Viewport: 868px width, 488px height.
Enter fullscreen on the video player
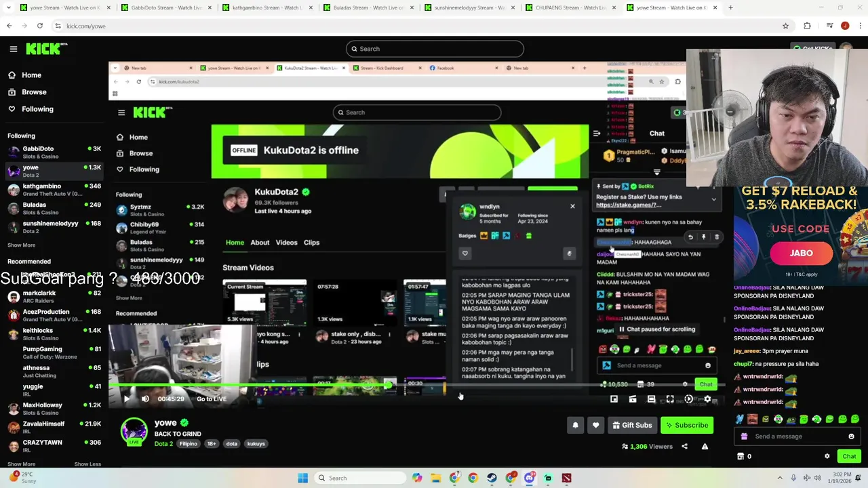point(670,399)
